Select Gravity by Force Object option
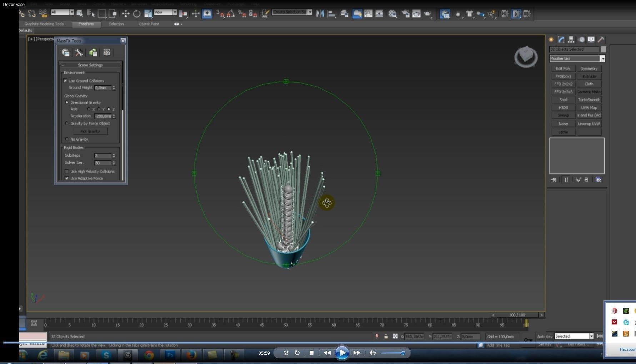Screen dimensions: 636x364 point(67,123)
